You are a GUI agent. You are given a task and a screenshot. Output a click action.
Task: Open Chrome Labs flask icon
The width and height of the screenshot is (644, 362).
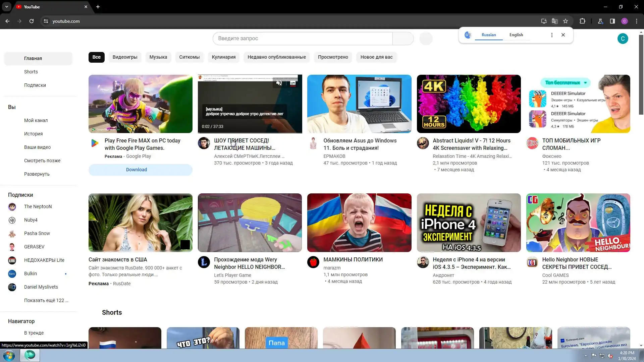pos(600,21)
